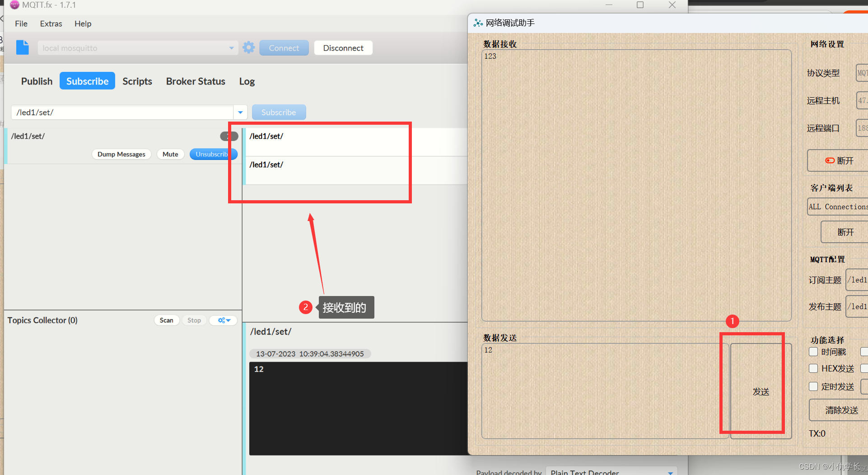Switch to the Broker Status tab
The image size is (868, 475).
196,81
